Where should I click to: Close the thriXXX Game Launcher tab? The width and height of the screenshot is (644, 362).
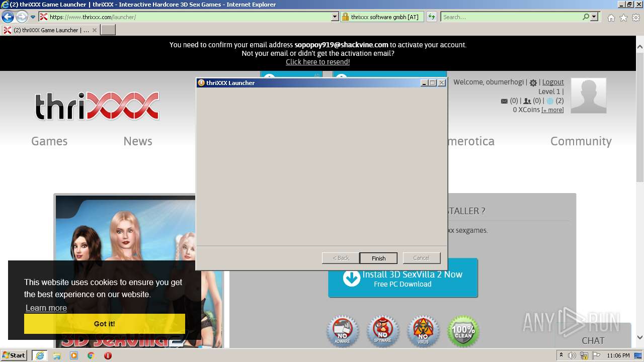pyautogui.click(x=94, y=30)
